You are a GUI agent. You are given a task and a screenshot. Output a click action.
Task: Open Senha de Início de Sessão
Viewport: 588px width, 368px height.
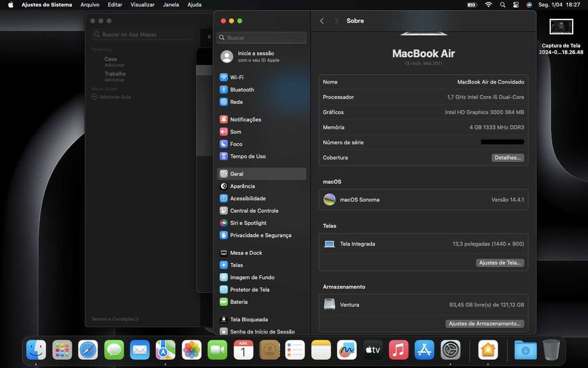click(262, 331)
